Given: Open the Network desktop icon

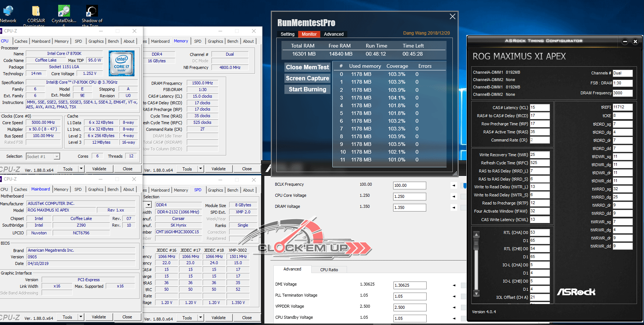Looking at the screenshot, I should [x=8, y=14].
